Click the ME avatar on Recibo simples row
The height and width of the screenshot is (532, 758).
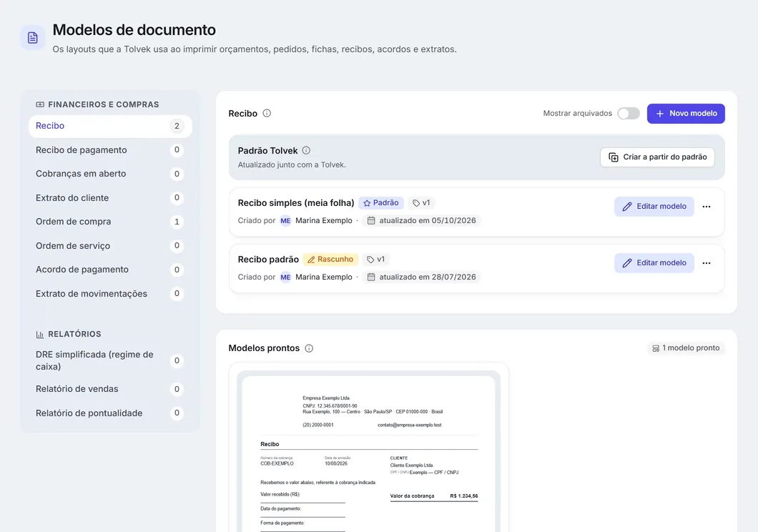286,221
